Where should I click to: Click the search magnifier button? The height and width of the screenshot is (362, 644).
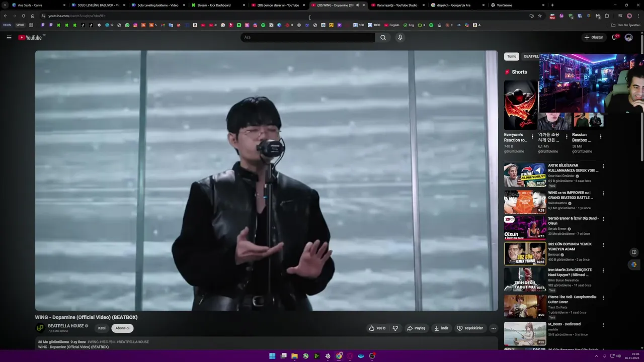(383, 37)
